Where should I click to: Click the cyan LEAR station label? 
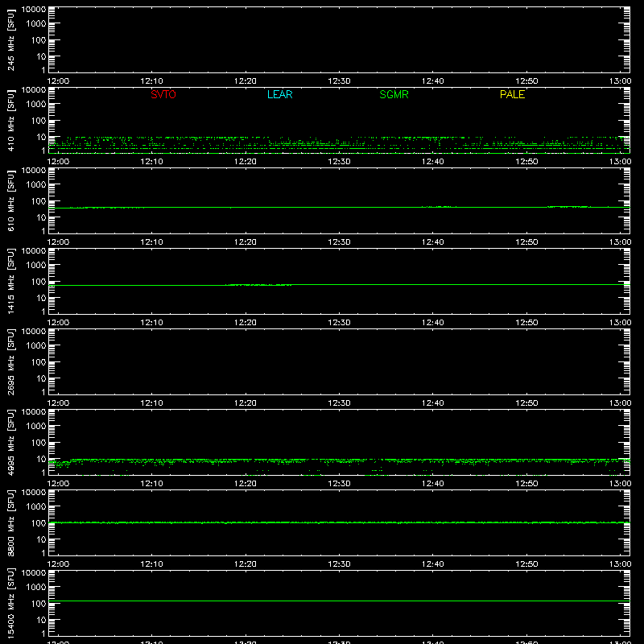click(x=279, y=94)
